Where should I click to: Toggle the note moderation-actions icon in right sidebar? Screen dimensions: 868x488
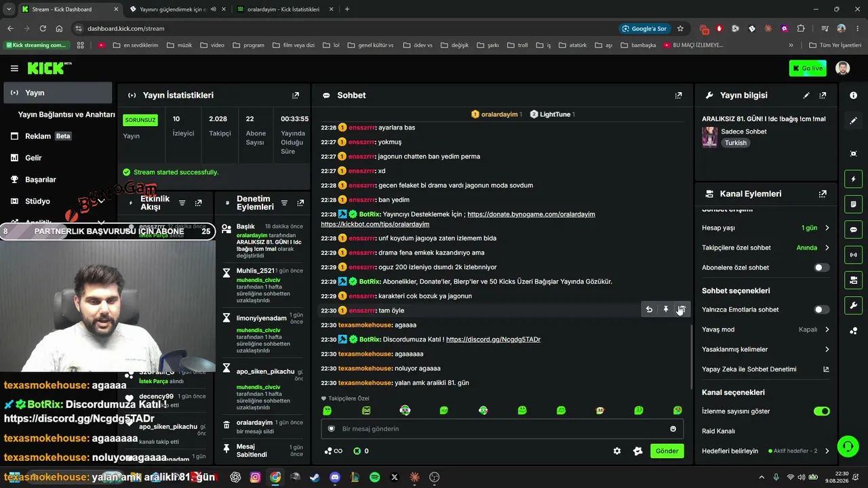click(853, 204)
